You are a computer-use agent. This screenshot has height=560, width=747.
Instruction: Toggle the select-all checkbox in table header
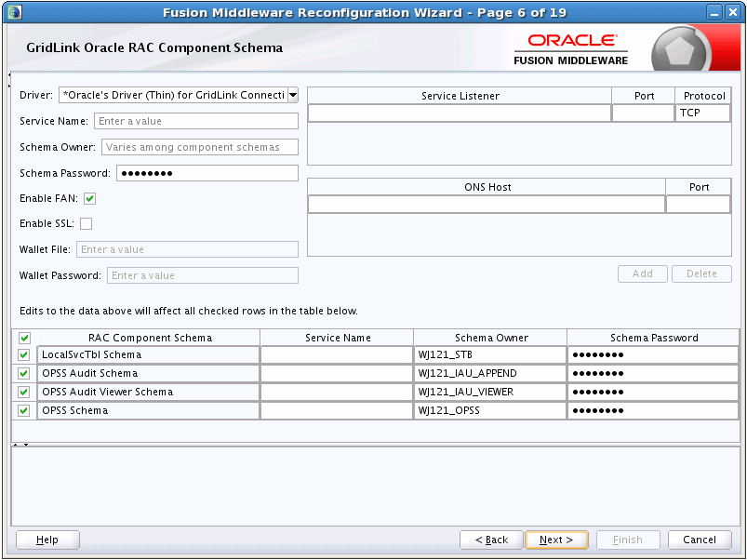[24, 338]
